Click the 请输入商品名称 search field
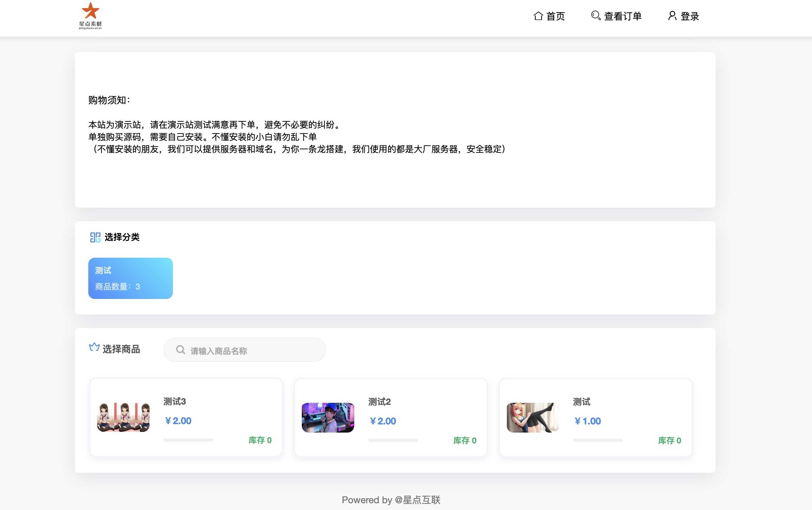This screenshot has height=510, width=812. 244,350
